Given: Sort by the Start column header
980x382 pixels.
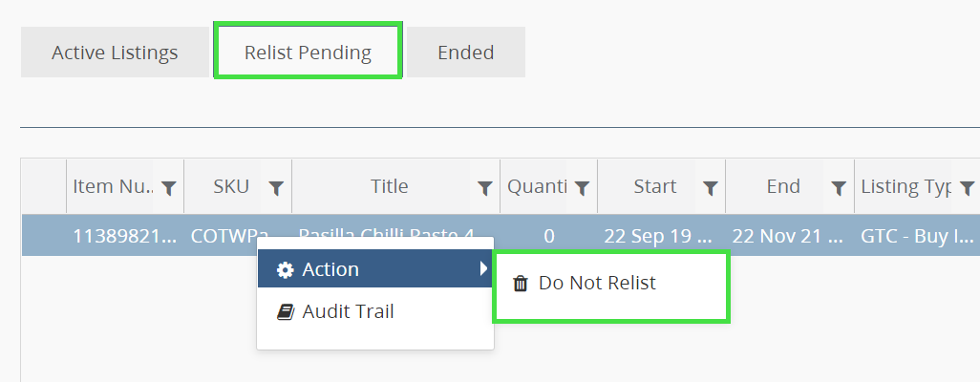Looking at the screenshot, I should pyautogui.click(x=654, y=187).
